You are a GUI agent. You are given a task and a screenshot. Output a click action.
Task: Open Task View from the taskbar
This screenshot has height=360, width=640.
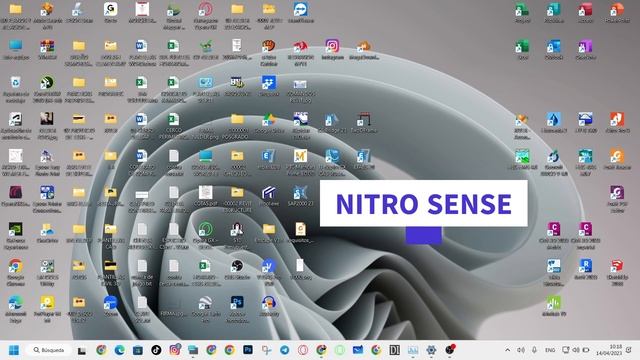[82, 350]
